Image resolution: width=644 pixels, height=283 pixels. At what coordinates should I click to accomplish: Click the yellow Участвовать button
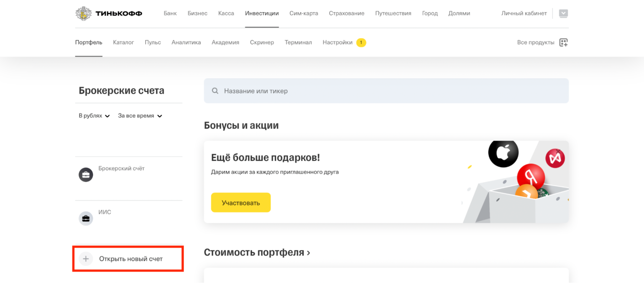[x=241, y=202]
